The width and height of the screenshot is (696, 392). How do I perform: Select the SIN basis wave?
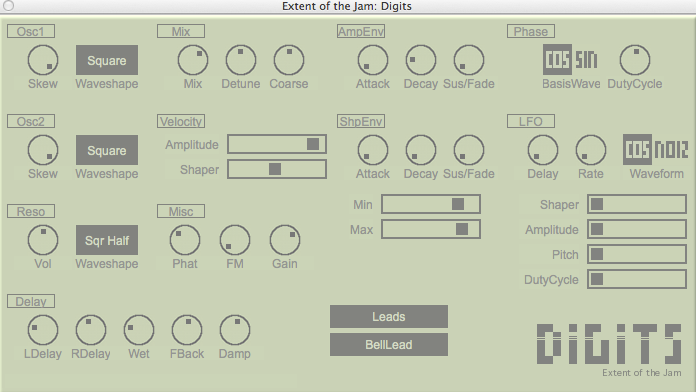[586, 59]
